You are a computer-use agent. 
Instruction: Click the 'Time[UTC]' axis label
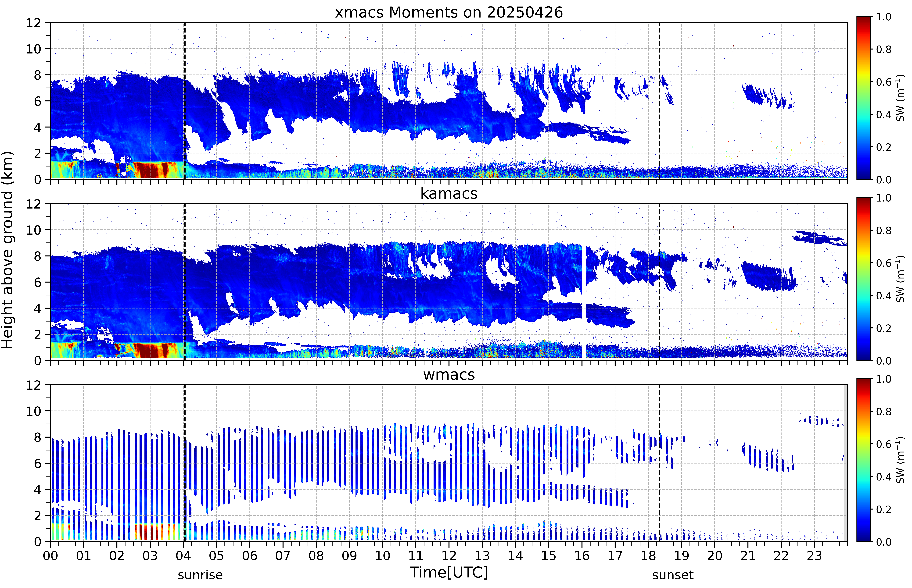449,572
